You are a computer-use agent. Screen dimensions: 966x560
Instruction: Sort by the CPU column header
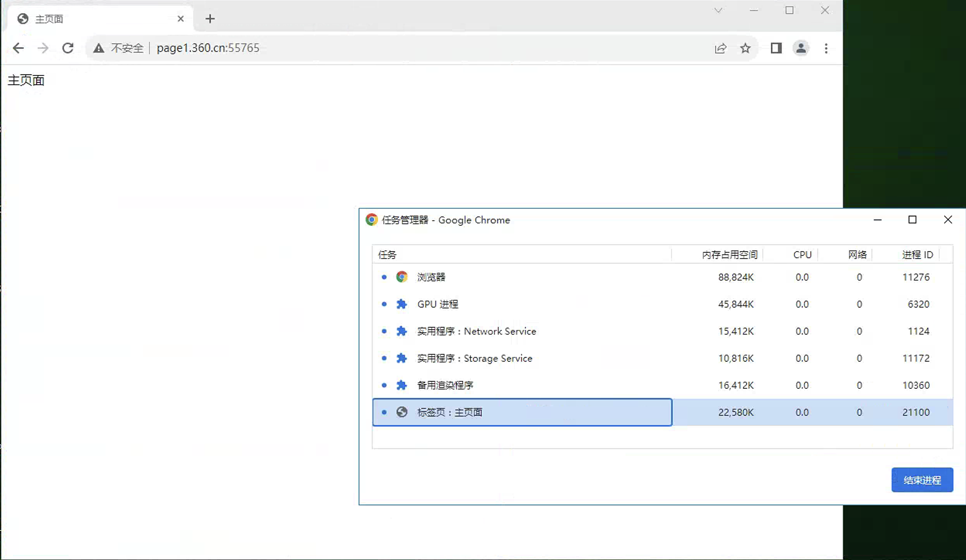tap(802, 255)
